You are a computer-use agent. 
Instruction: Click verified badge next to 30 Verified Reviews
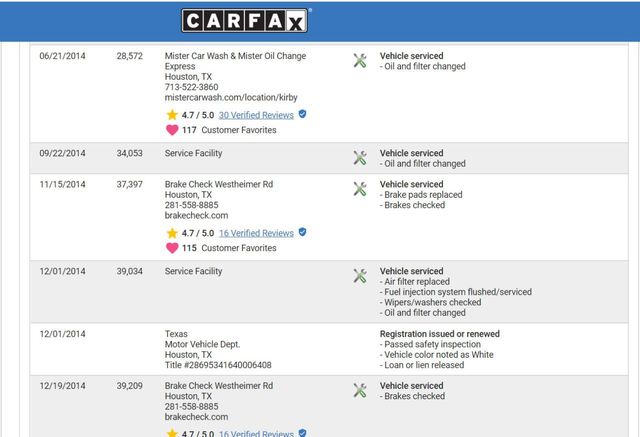pyautogui.click(x=303, y=115)
